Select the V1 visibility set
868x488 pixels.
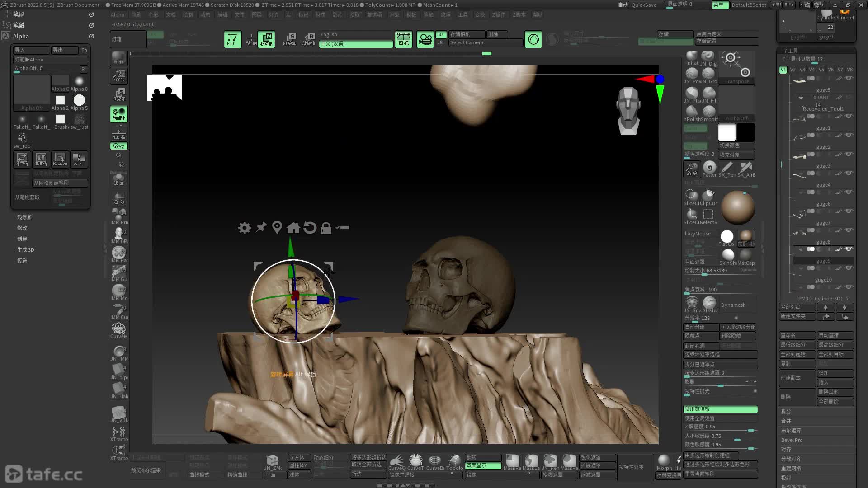(x=783, y=70)
